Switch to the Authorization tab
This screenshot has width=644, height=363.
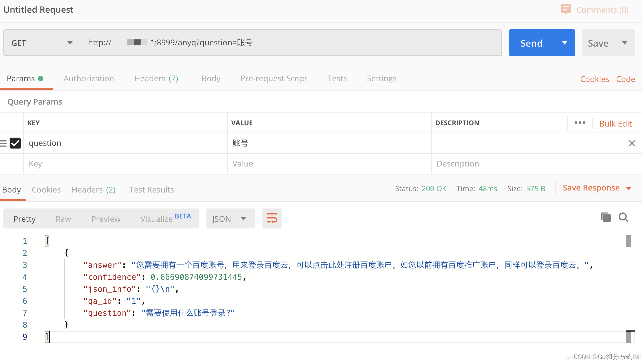(89, 79)
